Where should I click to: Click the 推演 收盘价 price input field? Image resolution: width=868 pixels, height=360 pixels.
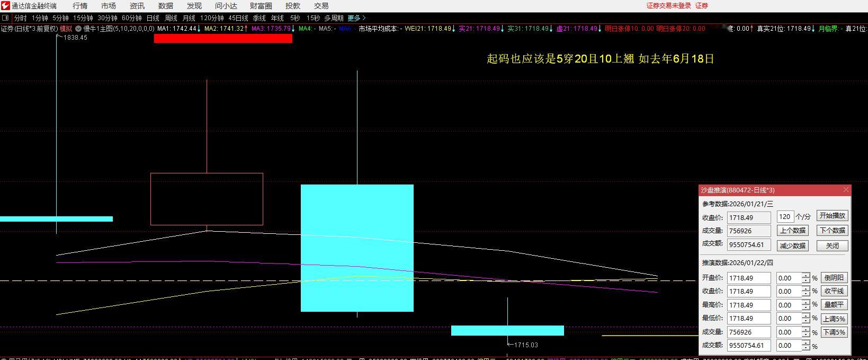tap(749, 291)
